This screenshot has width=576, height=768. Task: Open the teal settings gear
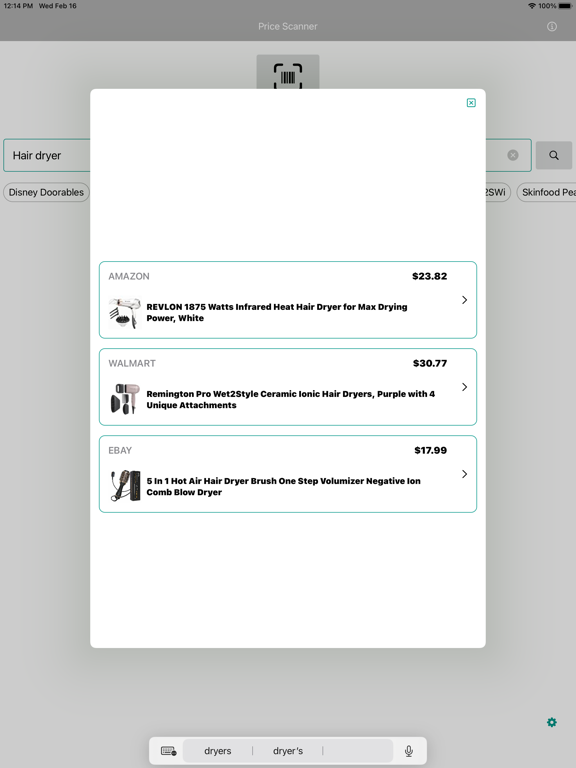(552, 722)
